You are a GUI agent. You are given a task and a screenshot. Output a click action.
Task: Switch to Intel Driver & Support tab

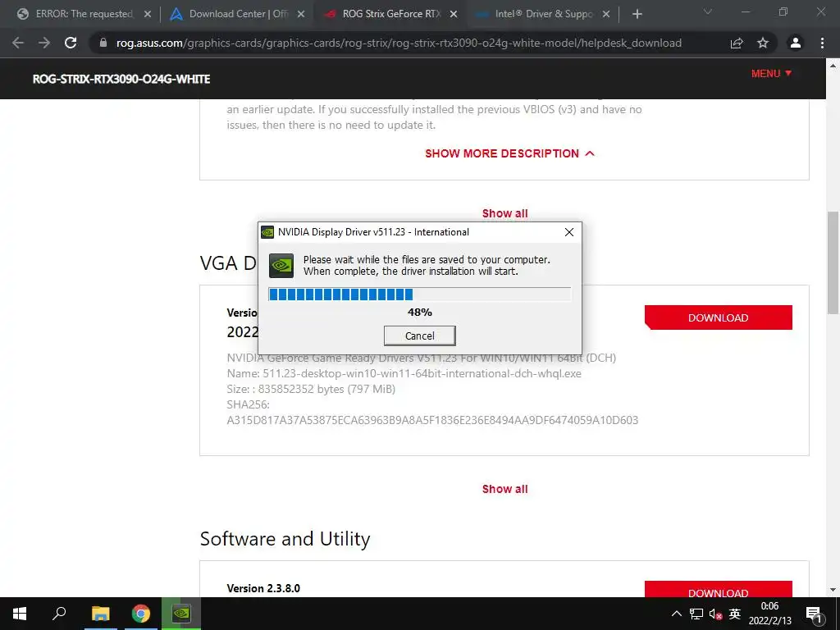(x=543, y=14)
